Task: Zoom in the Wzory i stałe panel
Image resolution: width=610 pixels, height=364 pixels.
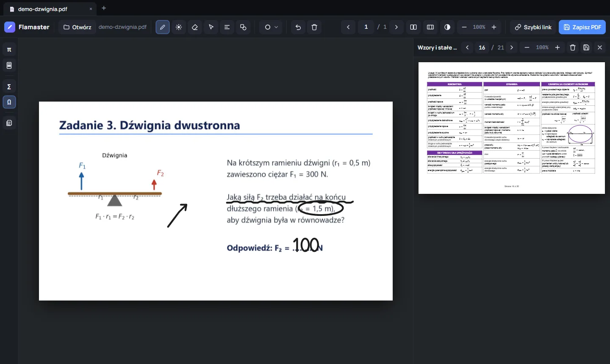Action: pos(557,47)
